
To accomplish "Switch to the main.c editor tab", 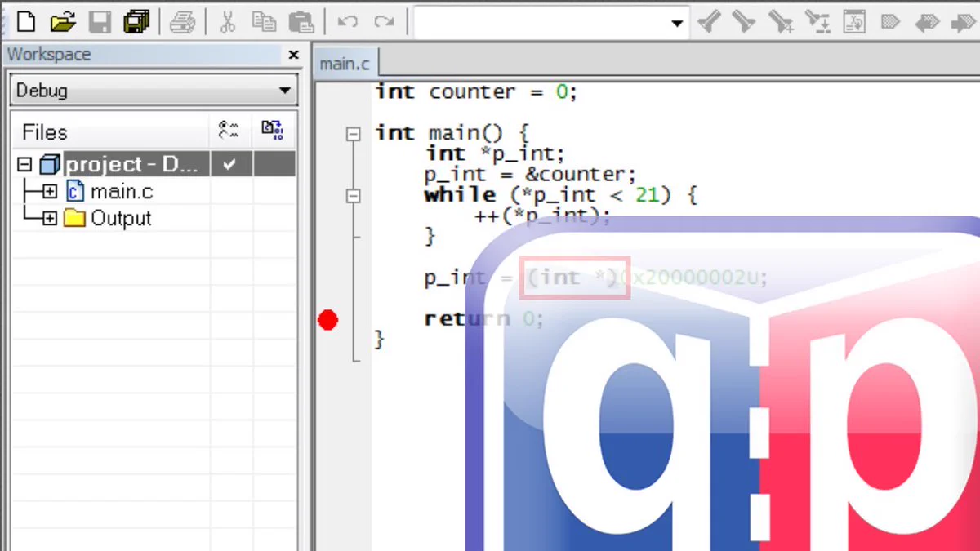I will pyautogui.click(x=345, y=64).
